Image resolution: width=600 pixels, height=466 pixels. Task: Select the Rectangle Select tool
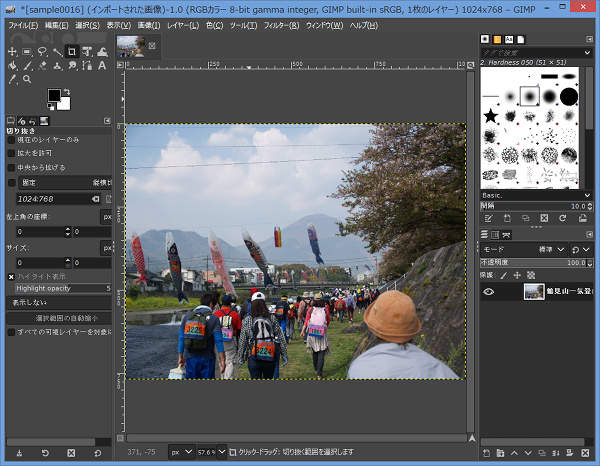27,51
